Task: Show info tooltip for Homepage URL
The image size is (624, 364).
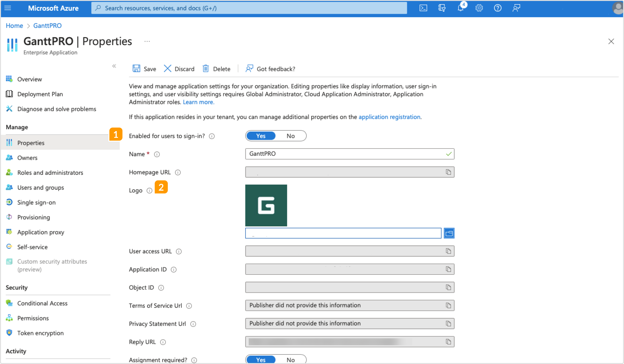Action: [178, 172]
